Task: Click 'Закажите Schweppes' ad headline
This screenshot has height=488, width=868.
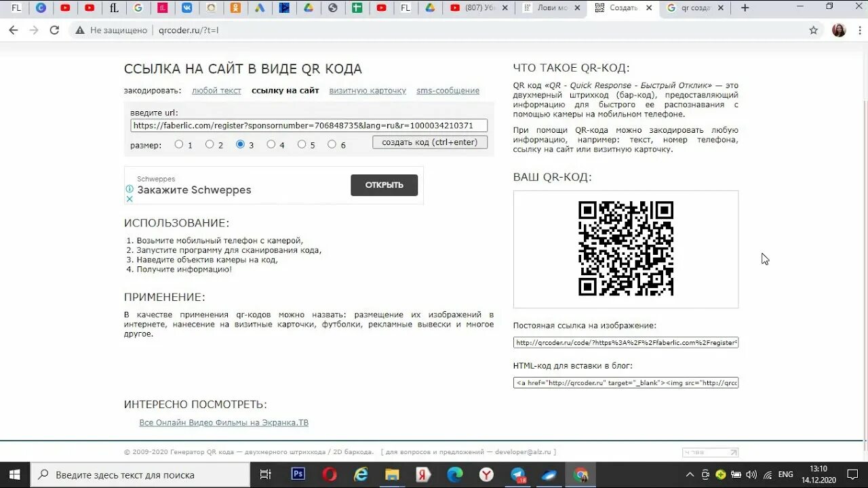Action: click(194, 190)
